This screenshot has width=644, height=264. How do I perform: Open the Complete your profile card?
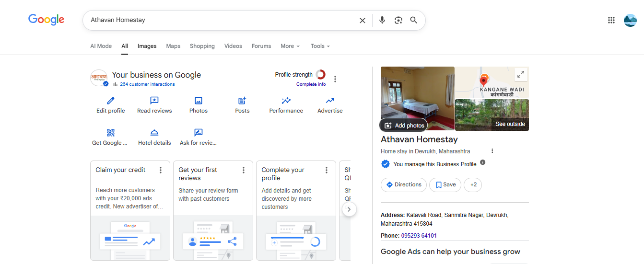296,211
